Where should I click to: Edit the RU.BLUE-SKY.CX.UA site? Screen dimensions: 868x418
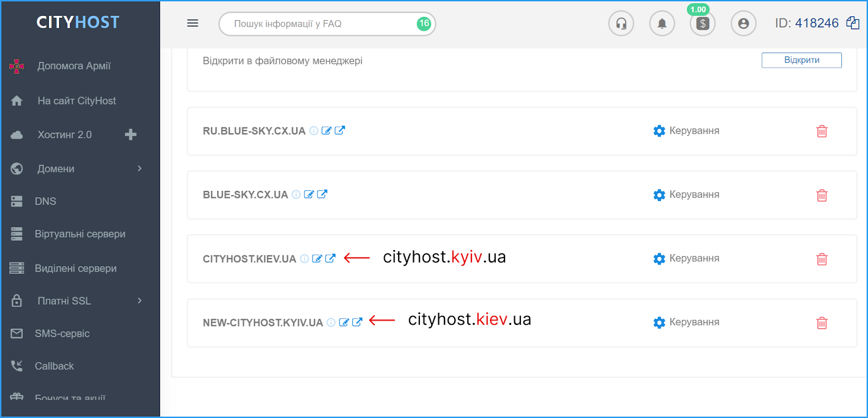[326, 131]
